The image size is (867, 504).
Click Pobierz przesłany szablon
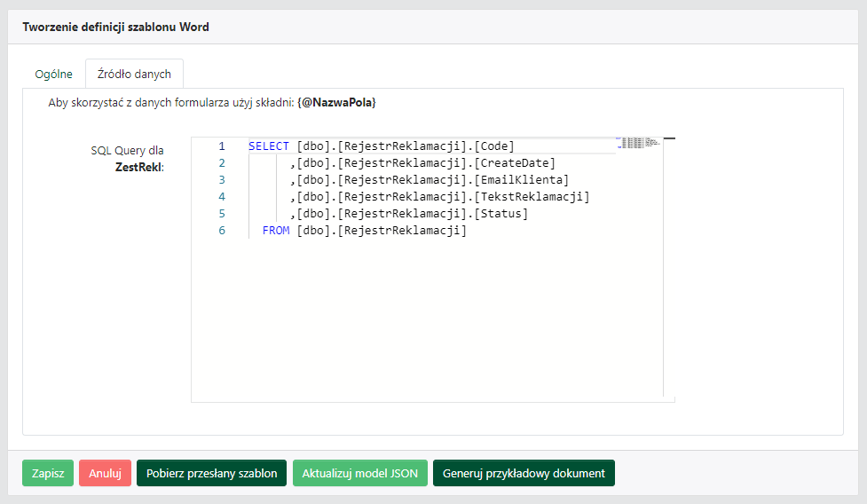click(212, 473)
